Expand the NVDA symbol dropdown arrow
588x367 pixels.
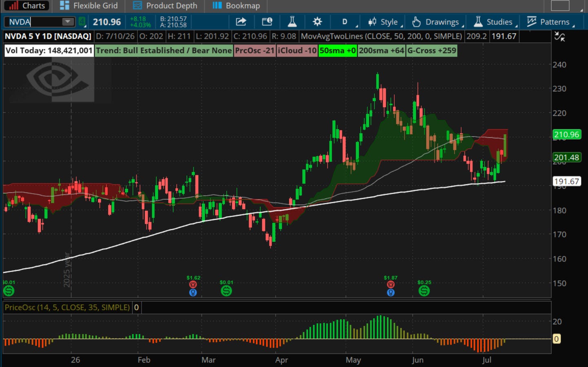(x=68, y=22)
